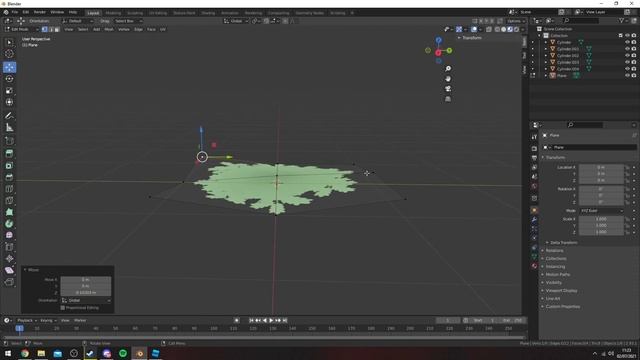The image size is (640, 360).
Task: Click the Move Z value field
Action: (x=86, y=293)
